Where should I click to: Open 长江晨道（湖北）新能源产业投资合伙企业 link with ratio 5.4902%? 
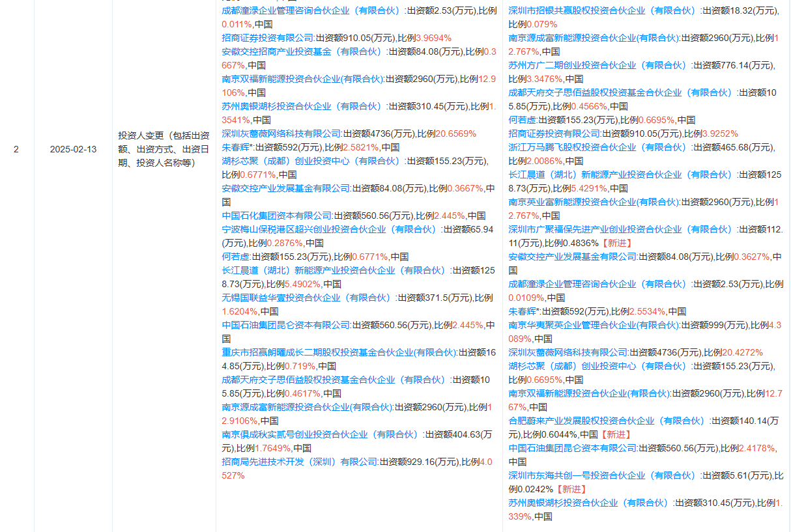click(x=336, y=270)
